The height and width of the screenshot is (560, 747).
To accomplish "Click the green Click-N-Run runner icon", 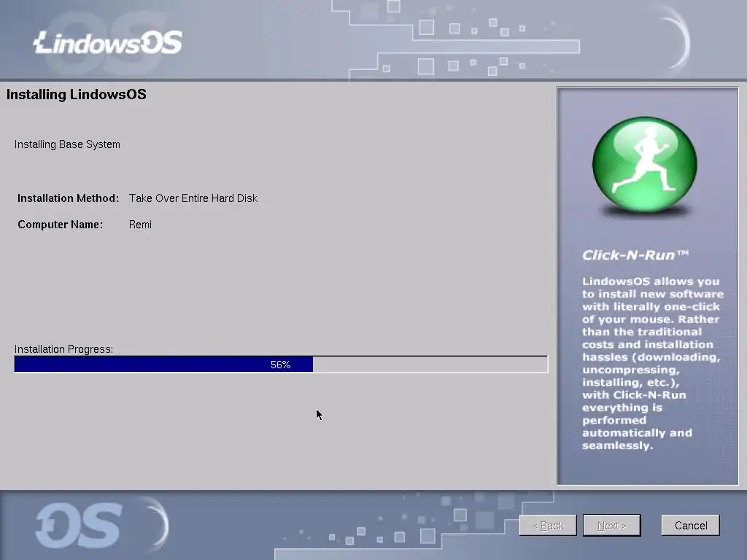I will [x=645, y=165].
